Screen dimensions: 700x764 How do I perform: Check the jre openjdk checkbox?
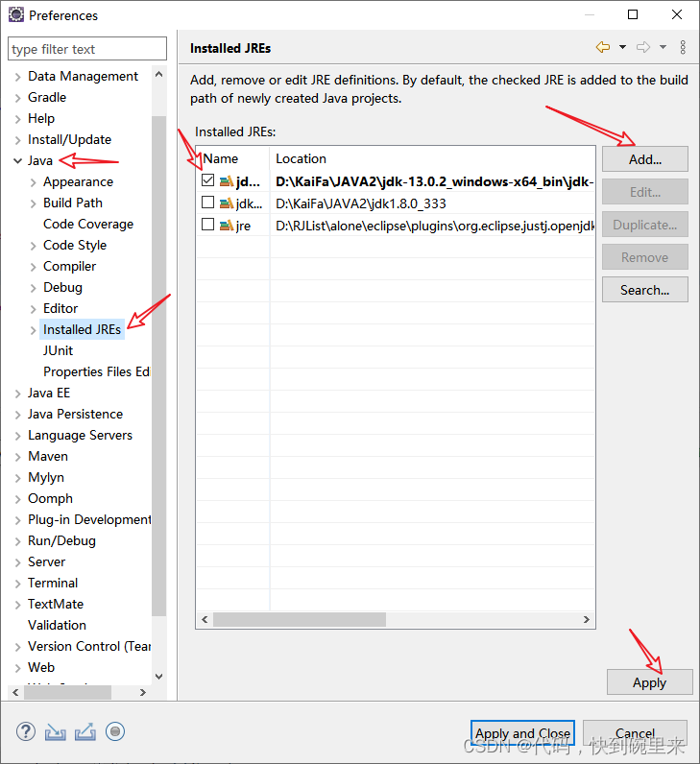click(x=207, y=225)
